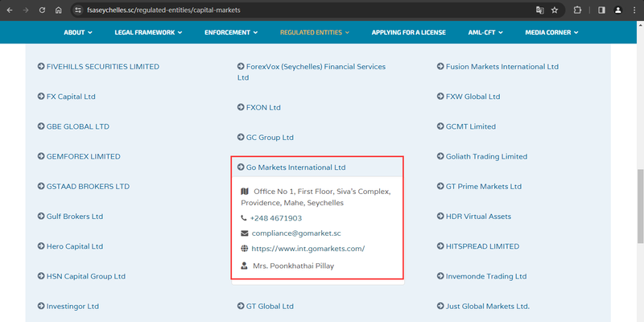Click the arrow icon beside GT Global Ltd
Viewport: 644px width, 322px height.
(241, 307)
